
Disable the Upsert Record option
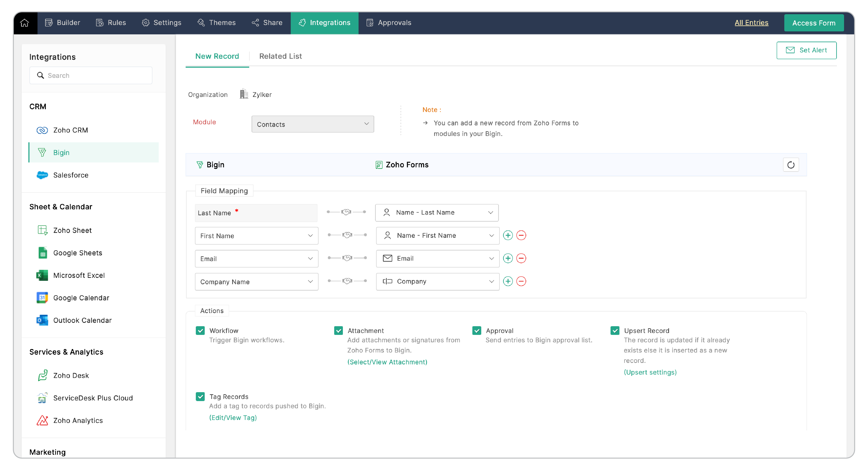tap(615, 330)
